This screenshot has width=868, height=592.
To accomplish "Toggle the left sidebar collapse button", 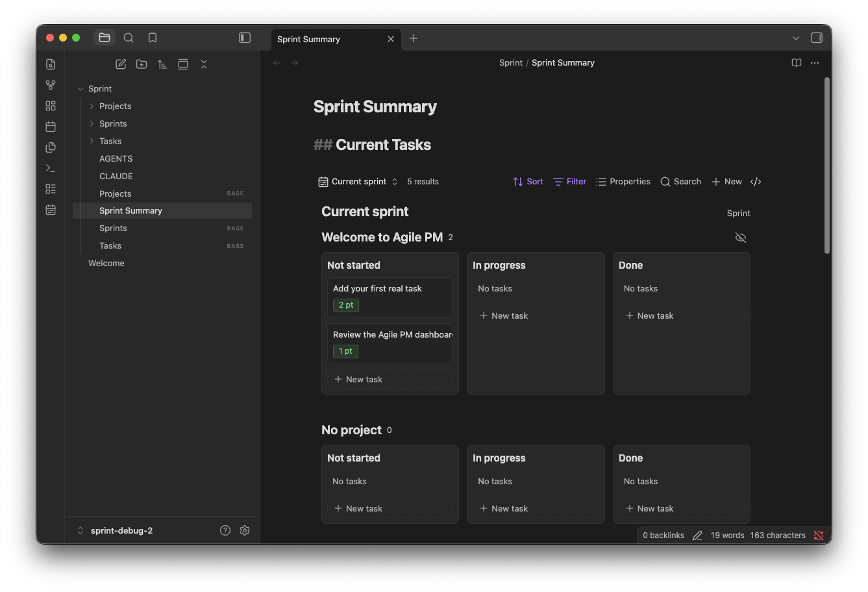I will click(x=245, y=38).
